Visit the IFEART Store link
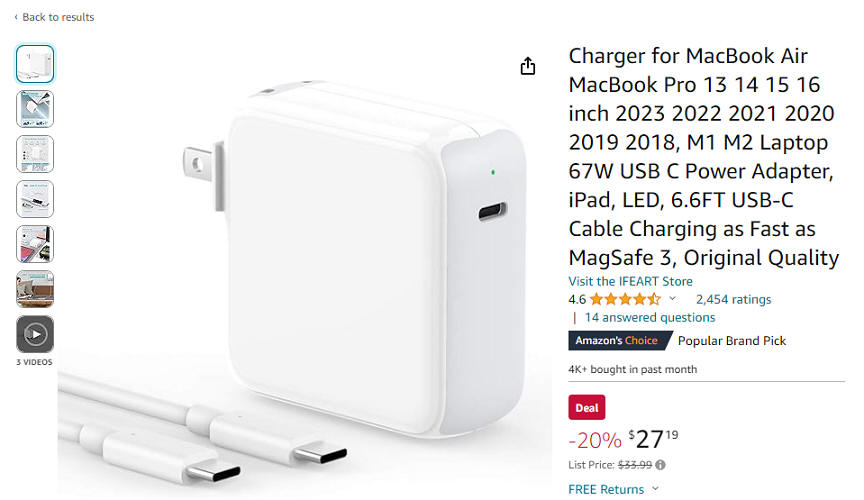Image resolution: width=864 pixels, height=500 pixels. 630,281
